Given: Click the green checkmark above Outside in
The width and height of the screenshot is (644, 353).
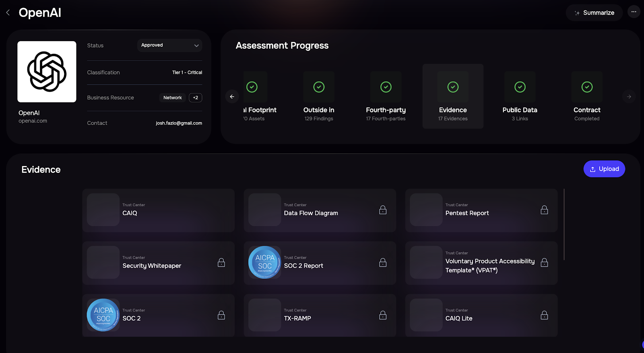Looking at the screenshot, I should pyautogui.click(x=319, y=87).
